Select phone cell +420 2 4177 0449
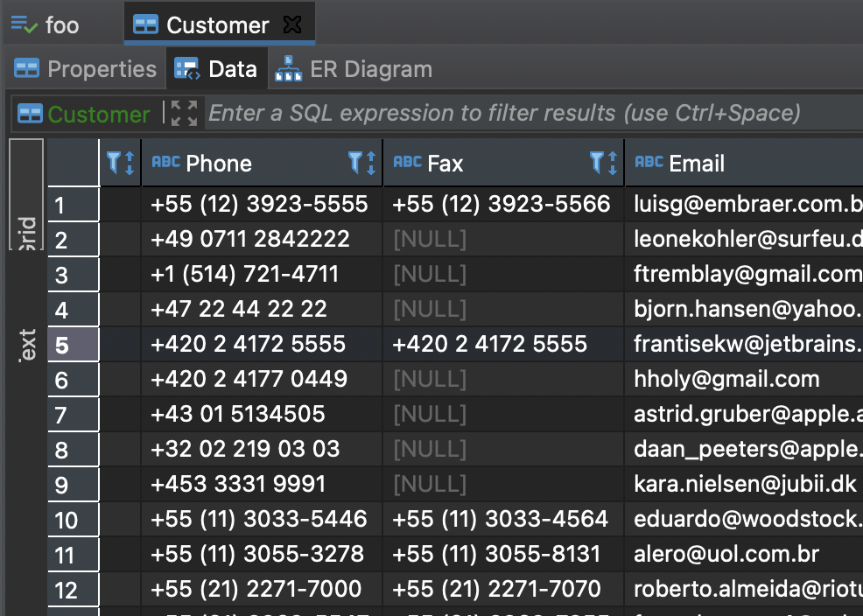The image size is (863, 616). (x=262, y=380)
